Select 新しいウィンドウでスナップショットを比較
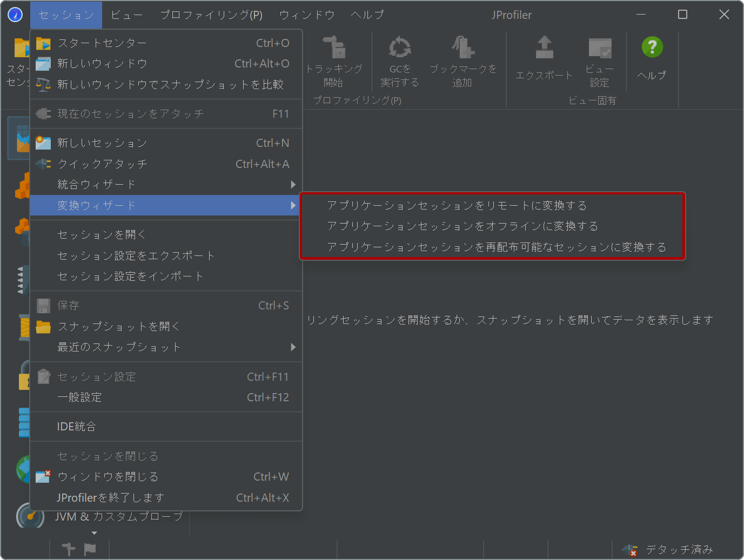The width and height of the screenshot is (744, 560). click(x=166, y=85)
